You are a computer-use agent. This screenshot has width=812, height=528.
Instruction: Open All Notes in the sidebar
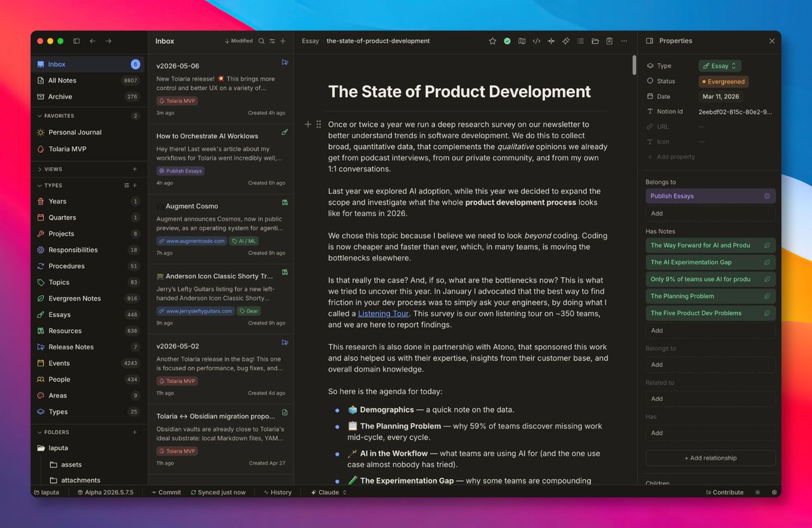coord(87,81)
